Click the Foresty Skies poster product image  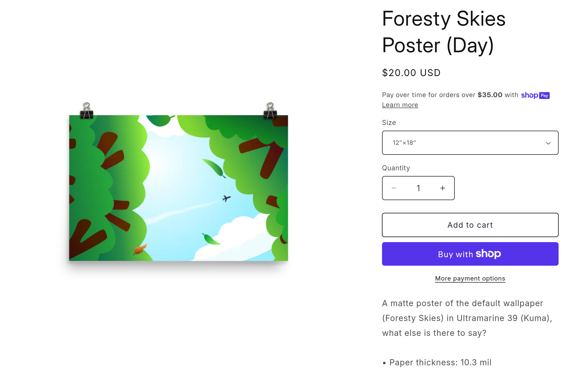(178, 188)
